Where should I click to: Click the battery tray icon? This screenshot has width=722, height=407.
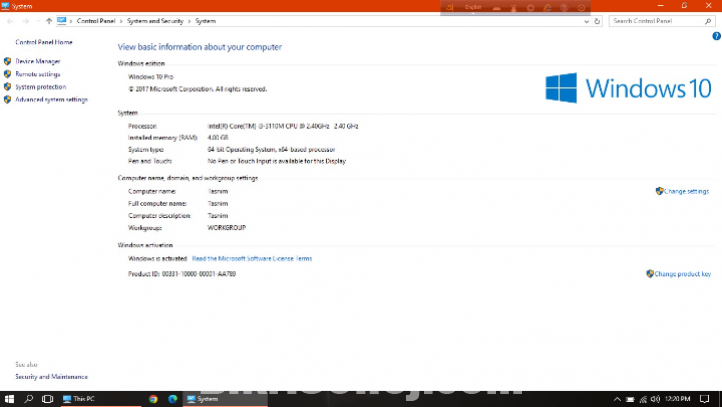630,399
